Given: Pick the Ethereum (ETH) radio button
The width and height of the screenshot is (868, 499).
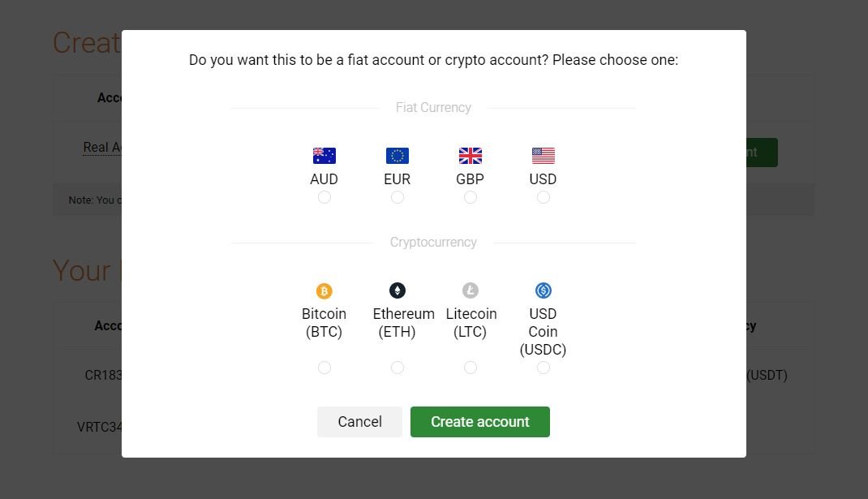Looking at the screenshot, I should click(397, 368).
